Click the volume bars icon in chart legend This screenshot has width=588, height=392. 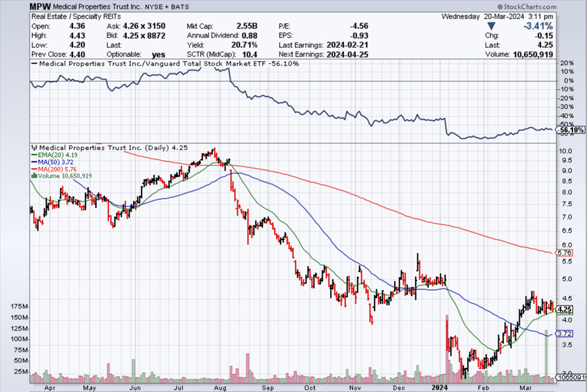point(34,176)
